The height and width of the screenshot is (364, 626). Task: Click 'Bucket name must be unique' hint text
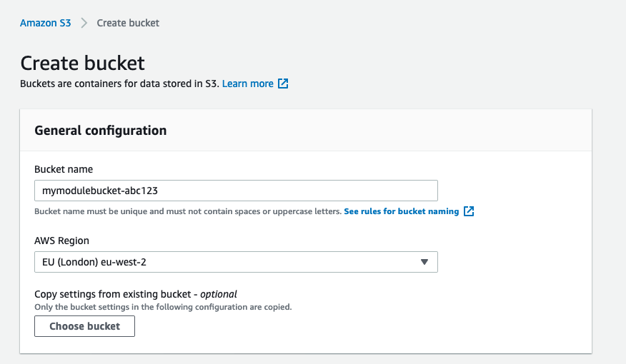(188, 211)
